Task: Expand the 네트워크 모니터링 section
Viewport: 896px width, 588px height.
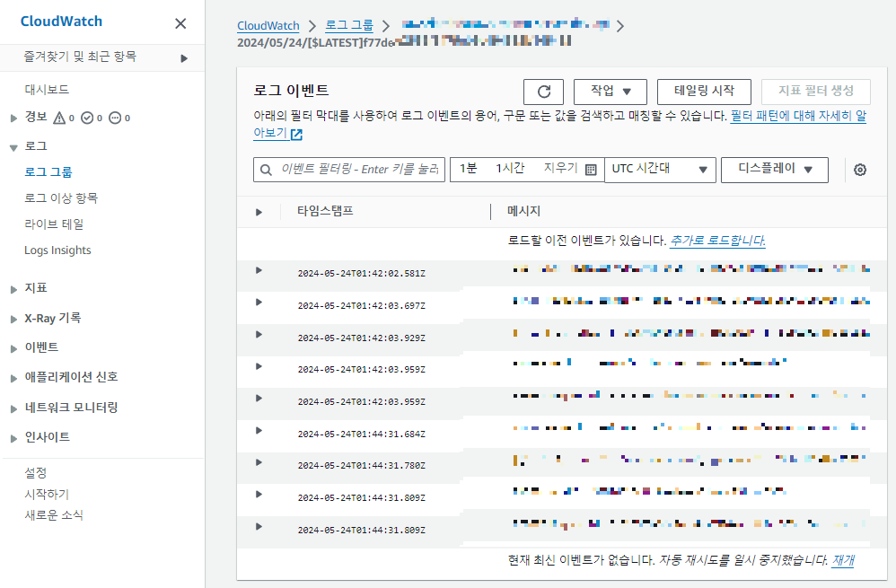Action: [13, 408]
